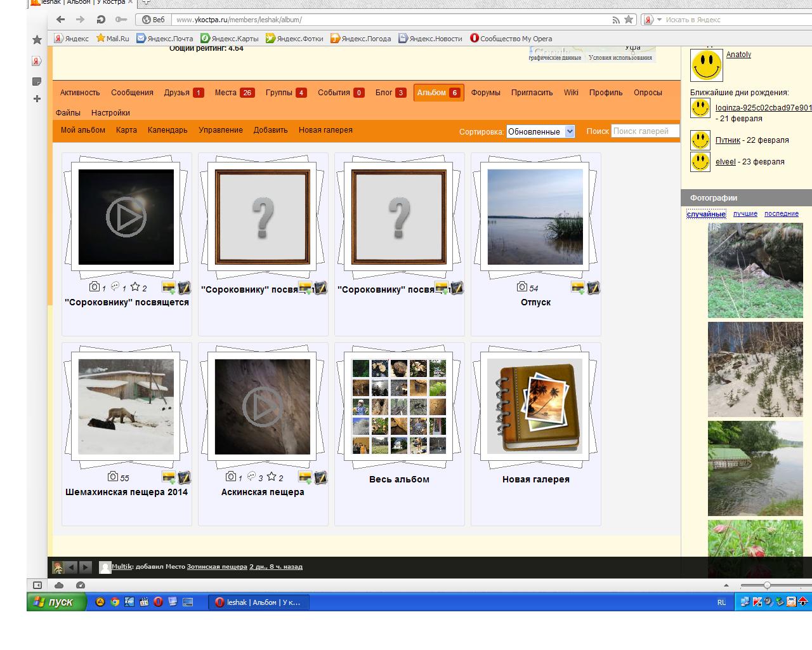Click add-photo icon under Шемахинская пещера 2014
Image resolution: width=812 pixels, height=650 pixels.
pos(169,477)
